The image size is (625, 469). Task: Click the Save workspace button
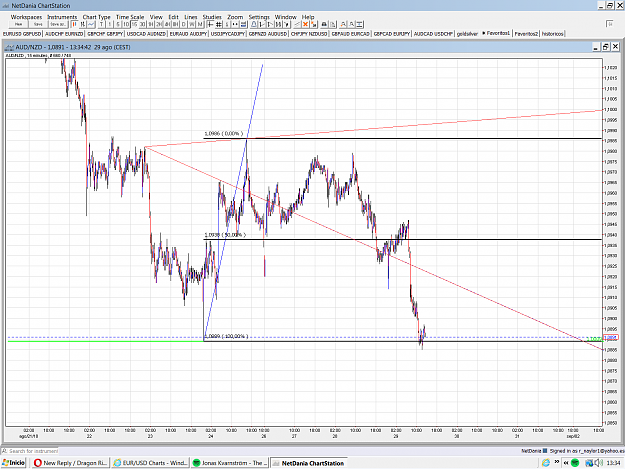coord(38,24)
